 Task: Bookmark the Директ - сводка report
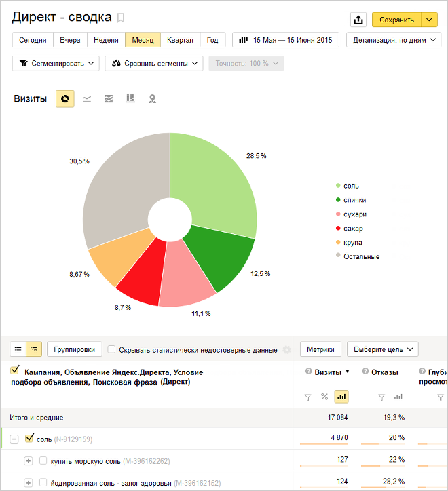point(121,18)
